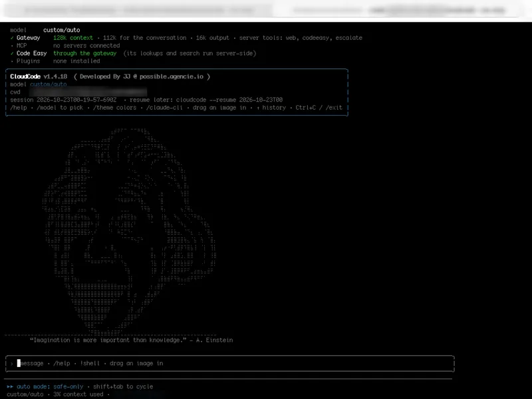Click 'Plugins' label in status list

pos(28,61)
